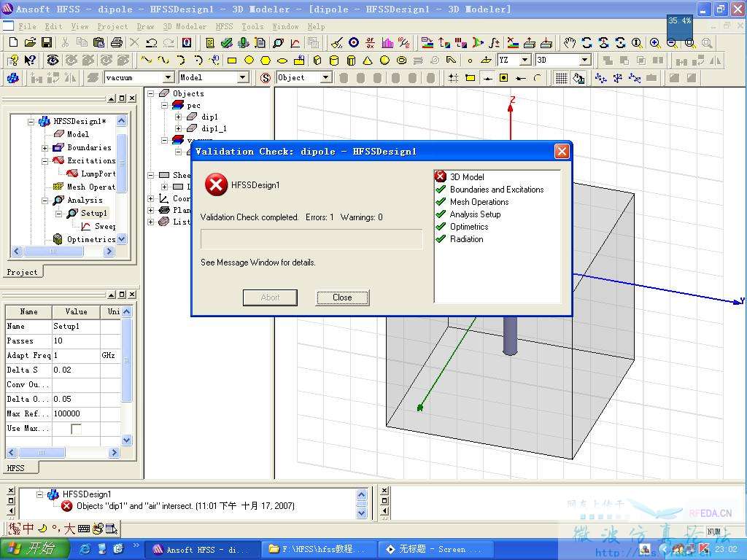
Task: Open the Object selection dropdown
Action: point(326,77)
